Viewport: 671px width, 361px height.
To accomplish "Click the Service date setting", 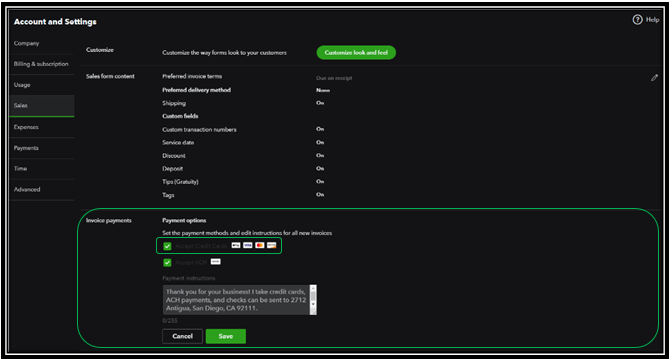I will pos(178,142).
